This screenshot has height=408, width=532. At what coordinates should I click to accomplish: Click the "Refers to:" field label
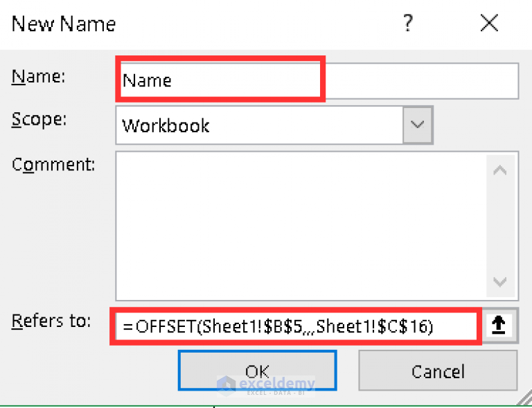[51, 321]
